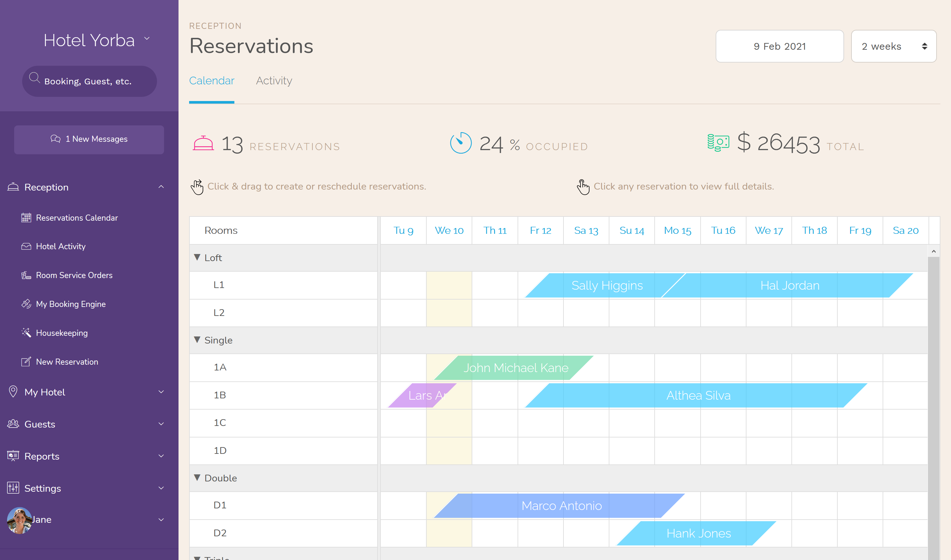
Task: Click the hotel activity icon in sidebar
Action: click(x=26, y=246)
